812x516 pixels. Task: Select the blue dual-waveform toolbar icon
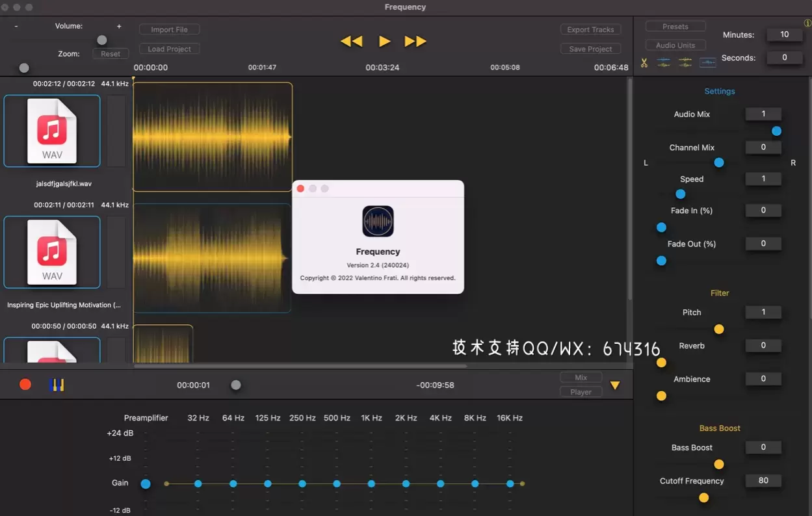(x=663, y=62)
